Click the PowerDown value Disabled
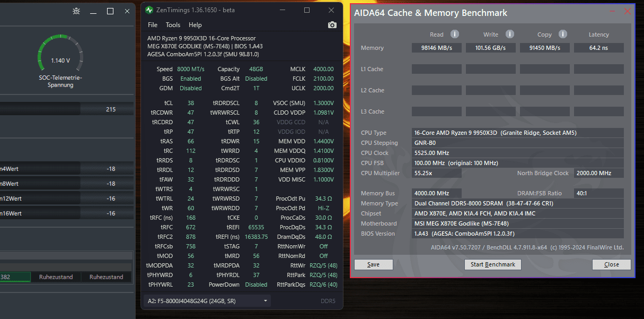Image resolution: width=644 pixels, height=319 pixels. [256, 284]
